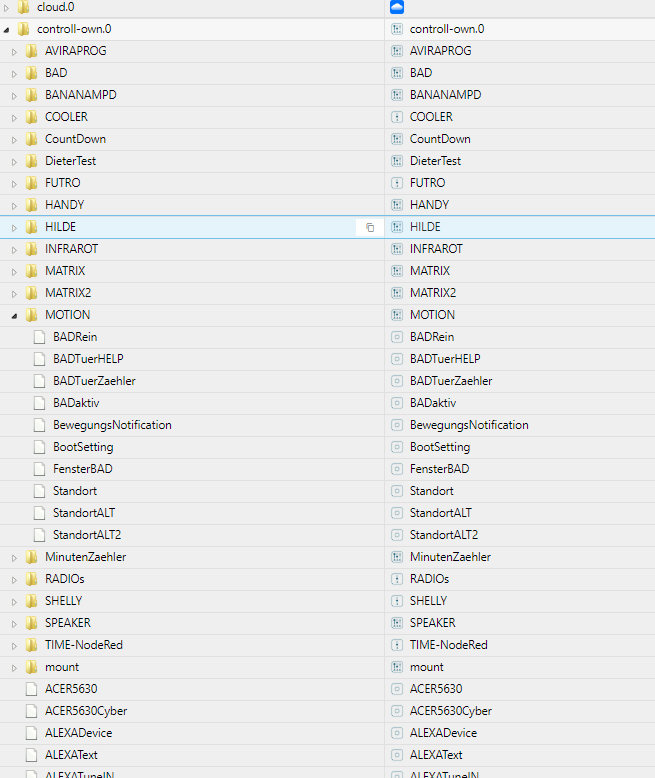Expand the cloud.0 tree node

coord(7,7)
